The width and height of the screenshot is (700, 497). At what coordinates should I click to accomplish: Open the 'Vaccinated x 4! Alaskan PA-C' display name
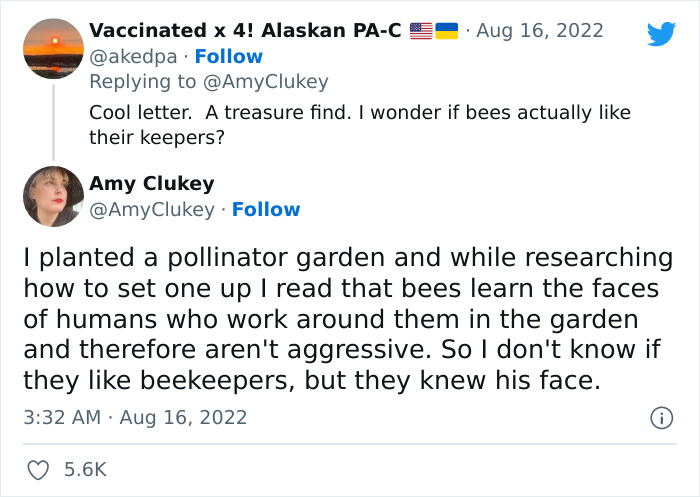[245, 30]
